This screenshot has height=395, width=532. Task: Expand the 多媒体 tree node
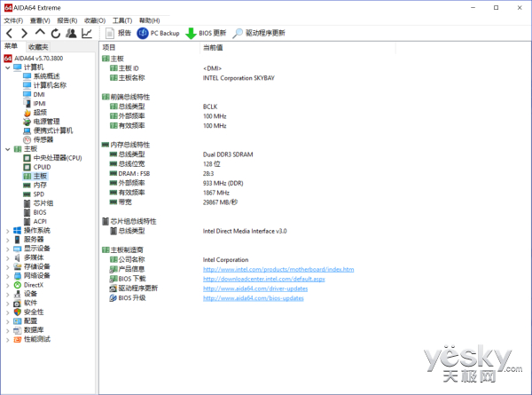tap(7, 258)
